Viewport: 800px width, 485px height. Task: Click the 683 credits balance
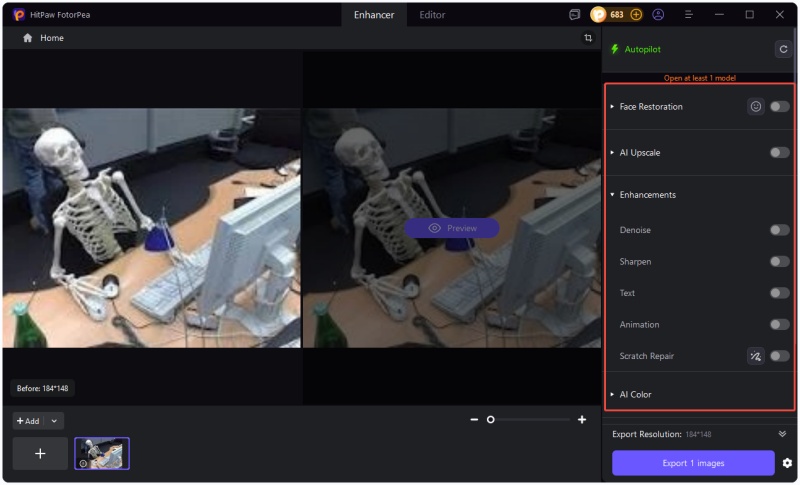point(617,15)
